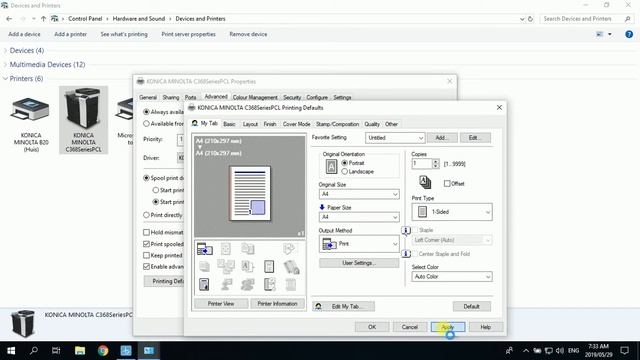Toggle Print spooled documents first checkbox
This screenshot has height=360, width=640.
pyautogui.click(x=147, y=244)
